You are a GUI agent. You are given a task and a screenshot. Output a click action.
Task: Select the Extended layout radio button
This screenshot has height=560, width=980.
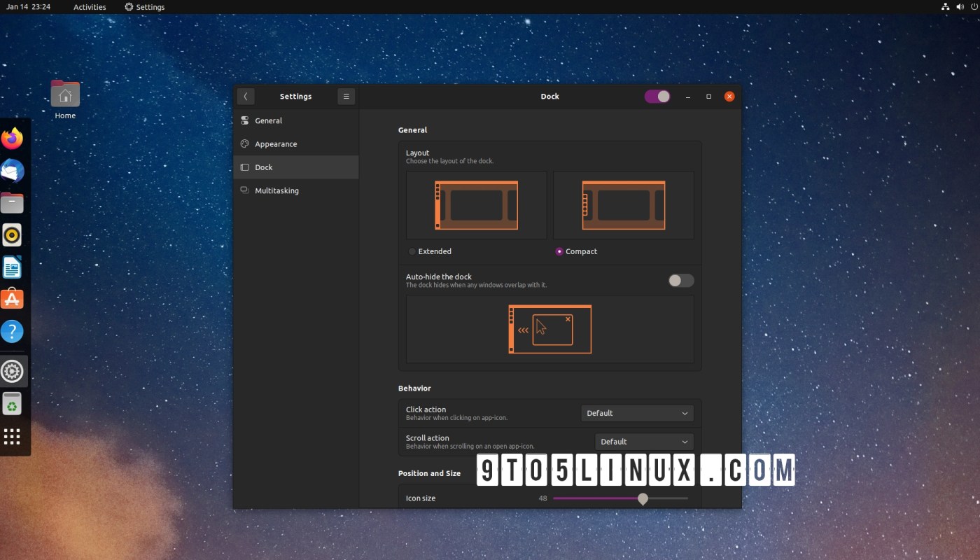pyautogui.click(x=412, y=251)
